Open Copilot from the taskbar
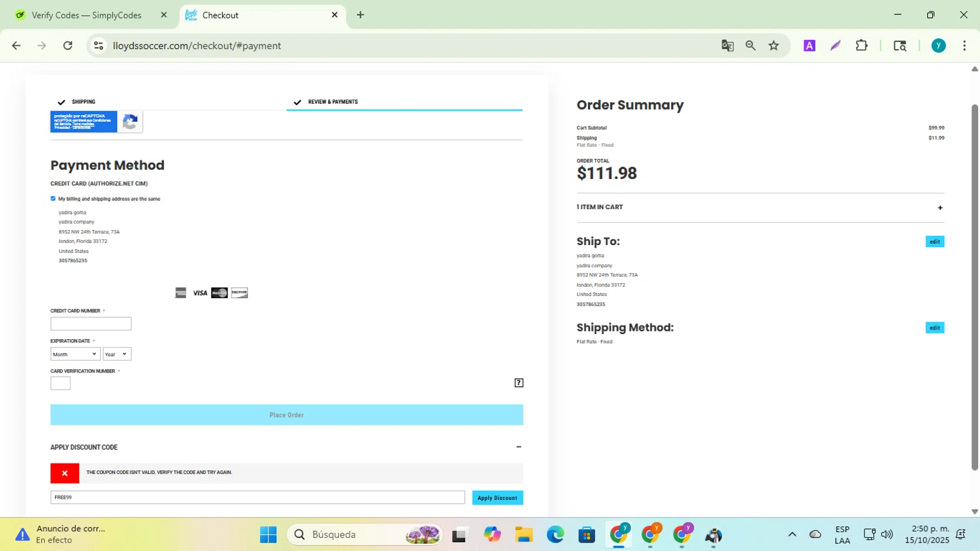The image size is (980, 551). pos(492,535)
